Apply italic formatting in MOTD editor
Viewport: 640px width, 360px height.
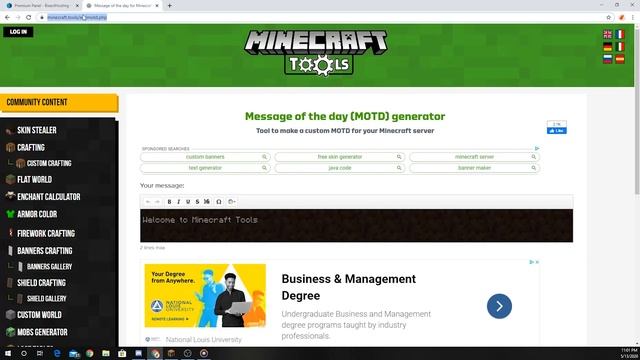178,202
